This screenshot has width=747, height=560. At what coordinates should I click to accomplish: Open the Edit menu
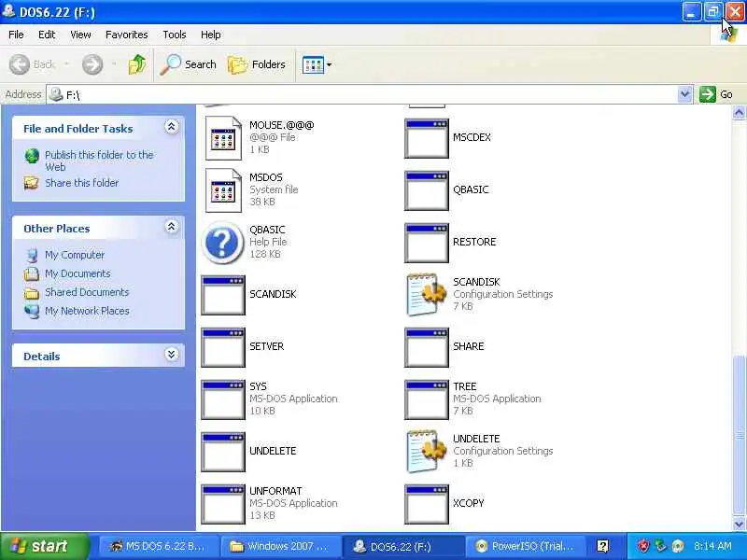click(x=47, y=35)
